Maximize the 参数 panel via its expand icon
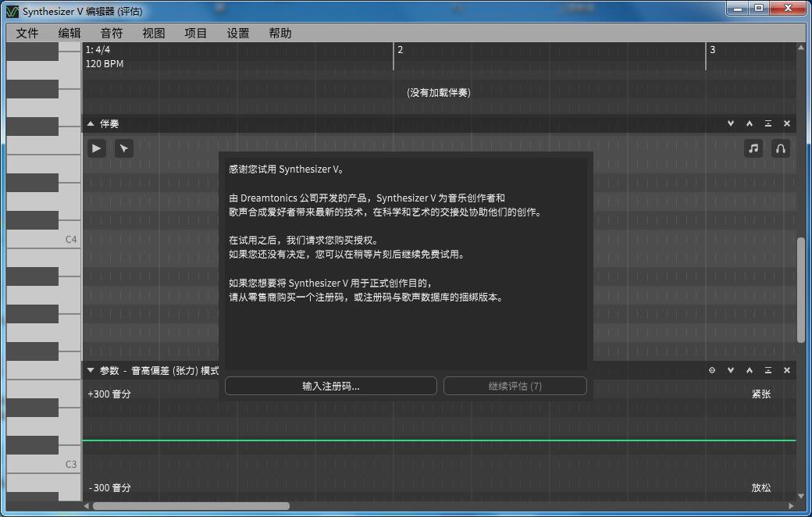This screenshot has height=517, width=812. (x=768, y=370)
